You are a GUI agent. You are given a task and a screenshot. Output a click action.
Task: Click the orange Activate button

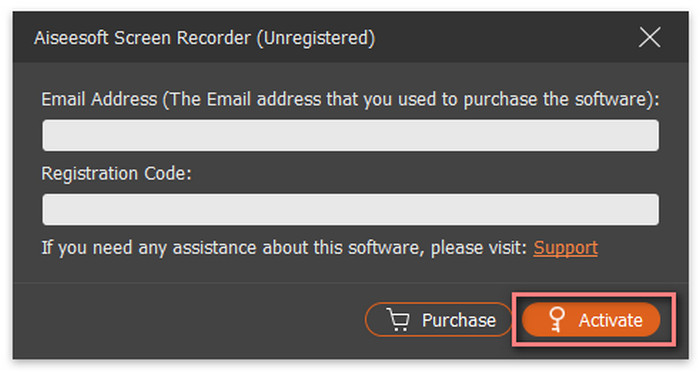(591, 320)
